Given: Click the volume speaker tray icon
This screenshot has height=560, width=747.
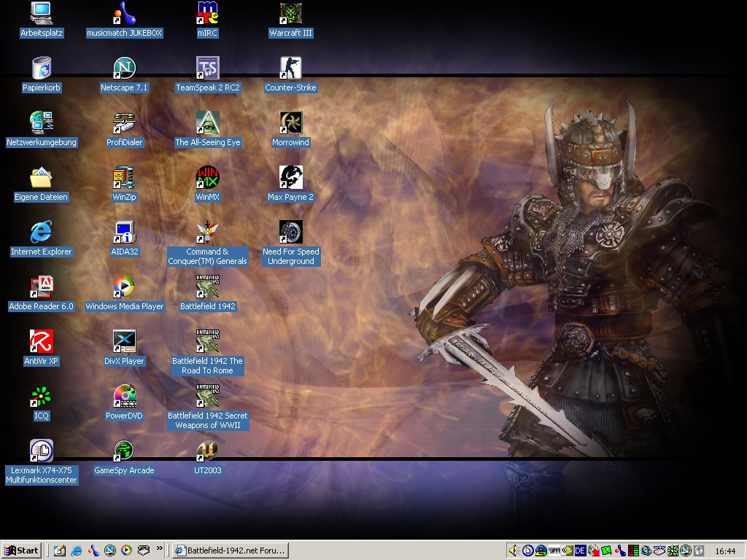Looking at the screenshot, I should click(513, 551).
